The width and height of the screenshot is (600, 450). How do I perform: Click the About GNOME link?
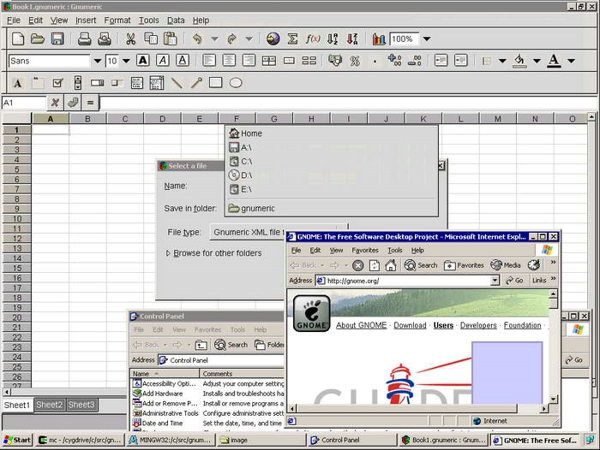(361, 325)
